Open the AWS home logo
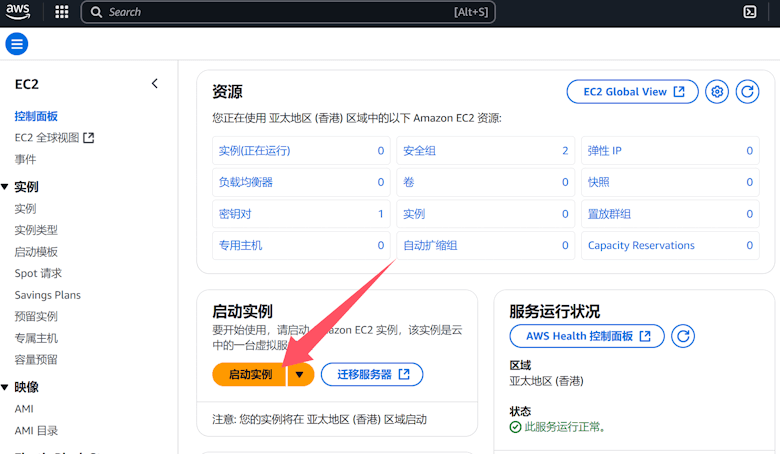Screen dimensions: 780x454 (x=18, y=12)
